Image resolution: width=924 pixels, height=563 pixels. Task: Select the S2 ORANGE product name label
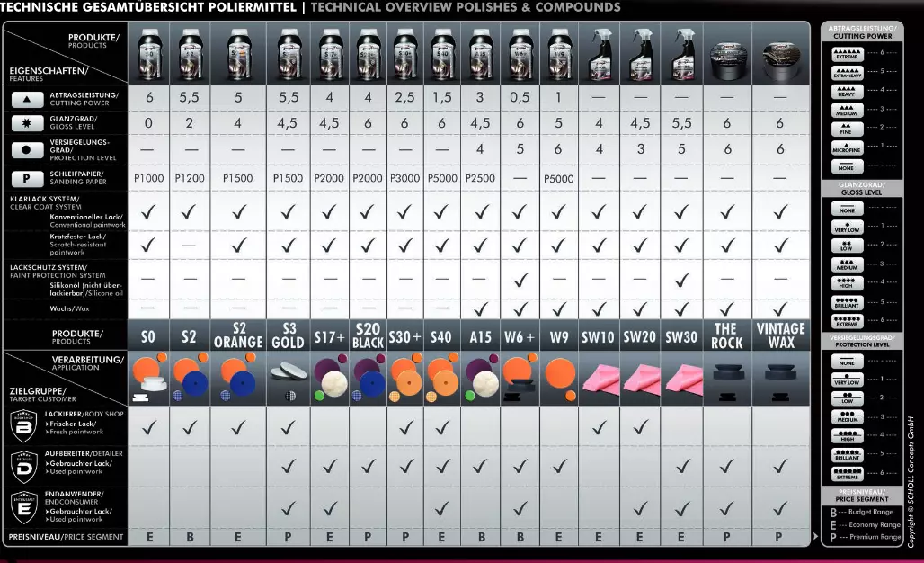238,335
